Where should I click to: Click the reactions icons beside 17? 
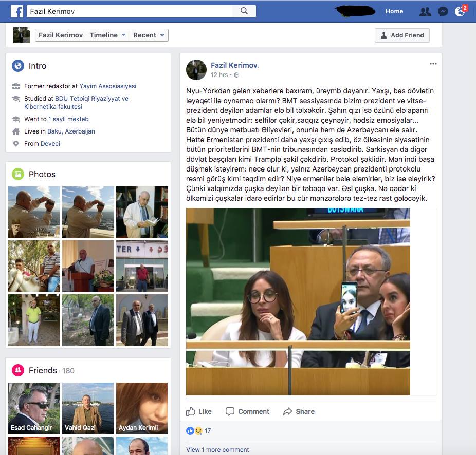coord(194,431)
